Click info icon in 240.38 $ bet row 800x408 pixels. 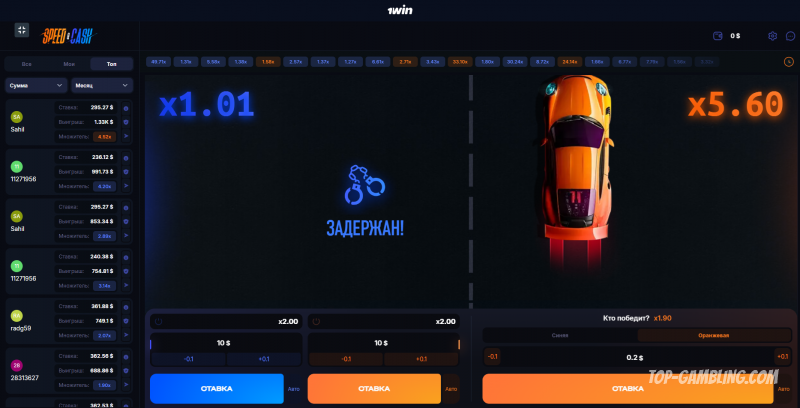126,257
